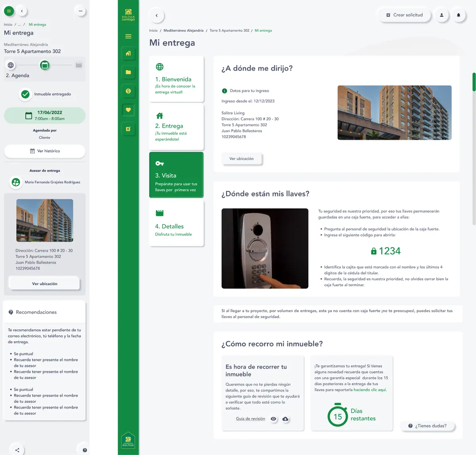Click the help icon at the mobile panel bottom

pos(84,450)
